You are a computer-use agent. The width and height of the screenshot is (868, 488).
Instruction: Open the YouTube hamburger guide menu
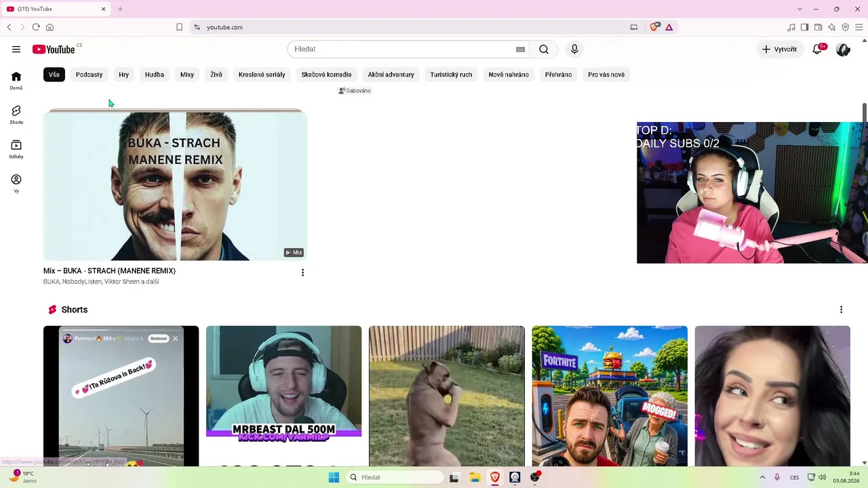16,49
